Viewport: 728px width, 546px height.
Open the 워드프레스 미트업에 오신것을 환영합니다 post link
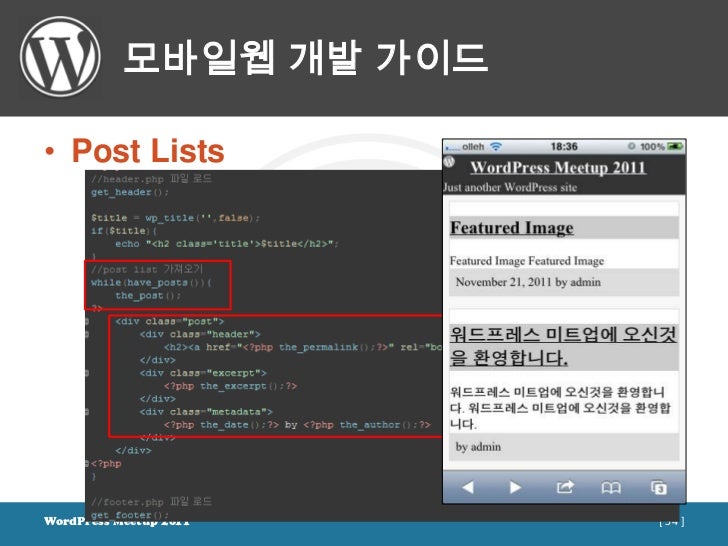[x=563, y=346]
